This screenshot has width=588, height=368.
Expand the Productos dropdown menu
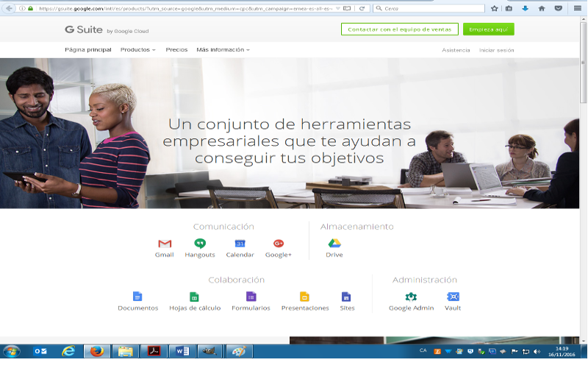(137, 50)
